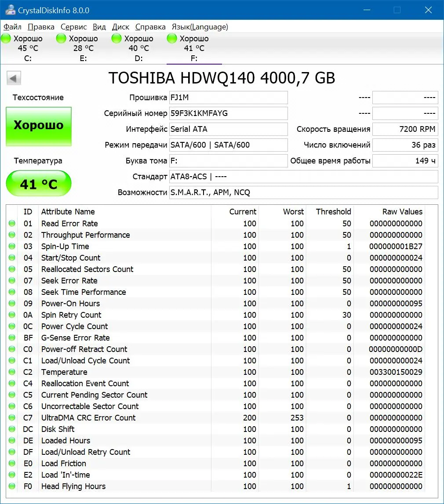Screen dimensions: 444x504
Task: Click the Прошивка field showing FJ1M
Action: click(228, 98)
